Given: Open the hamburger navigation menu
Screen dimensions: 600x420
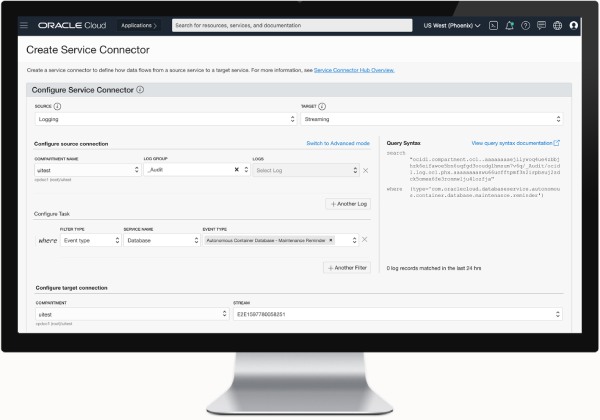Looking at the screenshot, I should [x=24, y=25].
